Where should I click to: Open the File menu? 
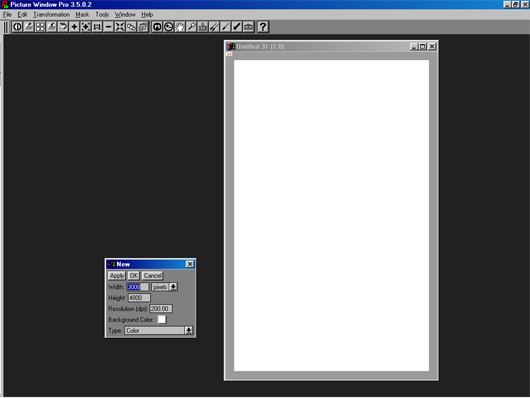[x=7, y=15]
